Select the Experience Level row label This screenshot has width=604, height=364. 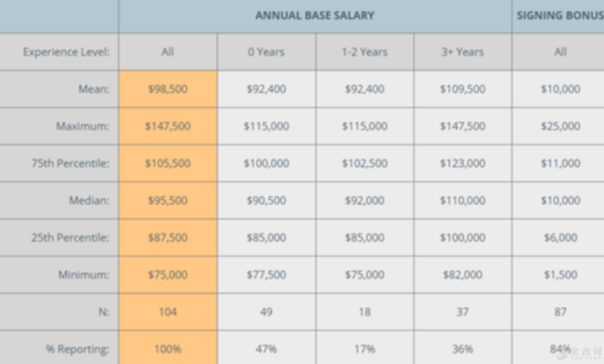click(66, 52)
